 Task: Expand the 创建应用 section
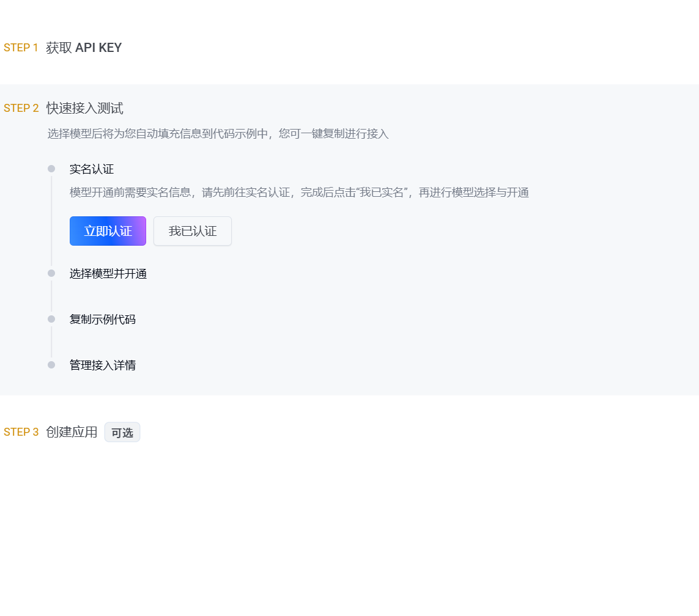click(x=72, y=432)
